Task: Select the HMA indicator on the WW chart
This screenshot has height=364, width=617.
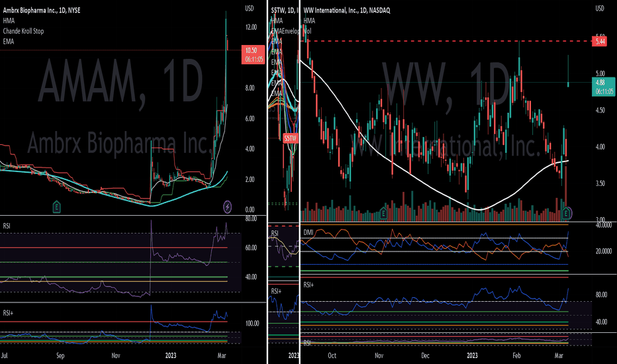Action: [x=309, y=21]
